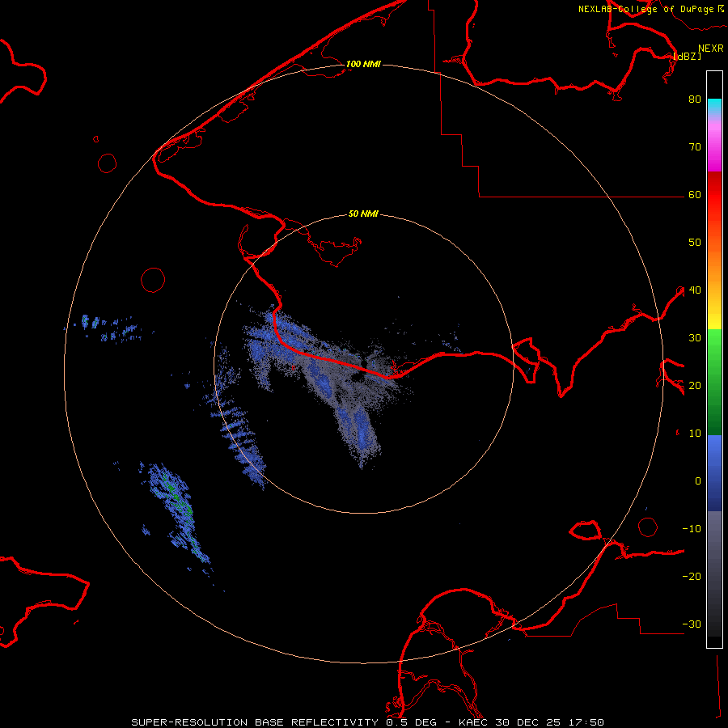Viewport: 728px width, 728px height.
Task: Click the 0 value on the dBZ scale
Action: click(698, 481)
